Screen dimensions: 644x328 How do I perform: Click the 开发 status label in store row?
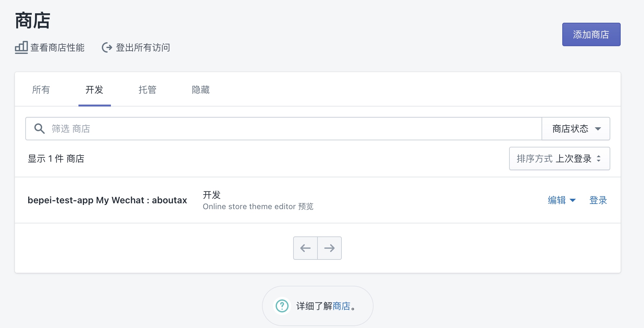[212, 195]
